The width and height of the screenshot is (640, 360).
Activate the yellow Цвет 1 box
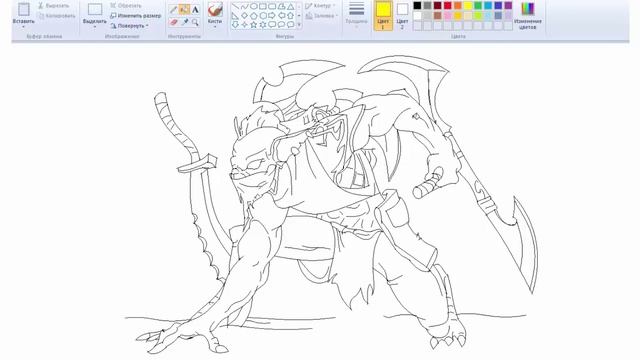(x=383, y=16)
